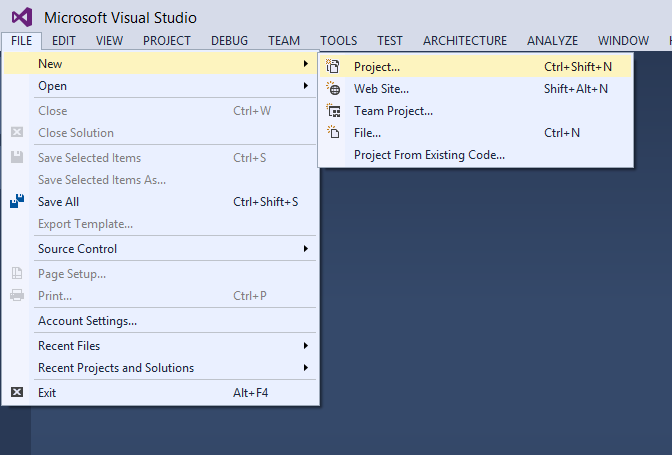Viewport: 672px width, 455px height.
Task: Choose Print entry
Action: coord(160,296)
